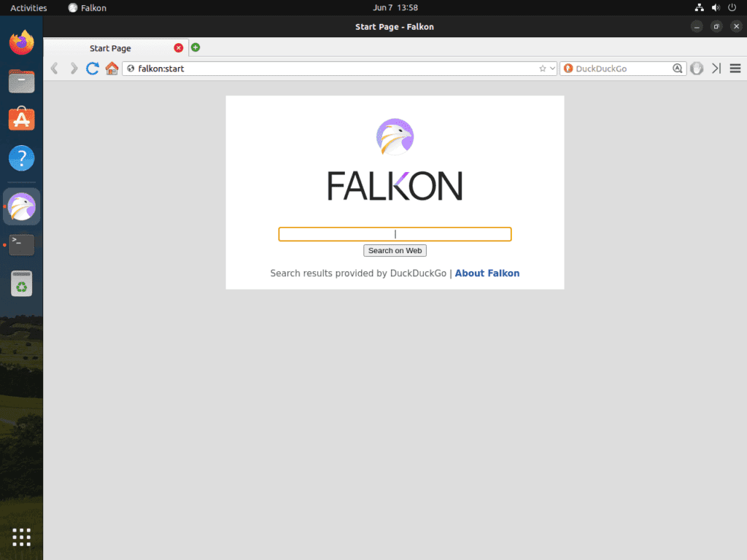Screen dimensions: 747x560
Task: Click the go-to-address arrow icon
Action: 715,68
